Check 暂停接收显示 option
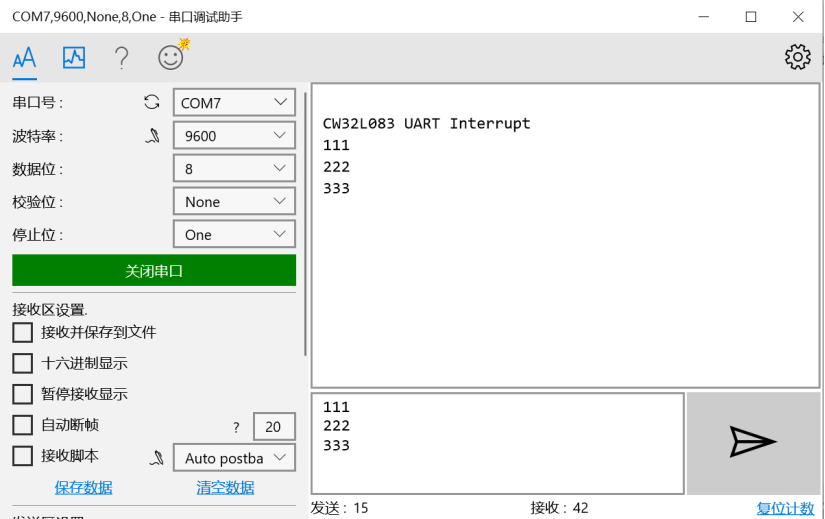825x519 pixels. click(x=22, y=394)
